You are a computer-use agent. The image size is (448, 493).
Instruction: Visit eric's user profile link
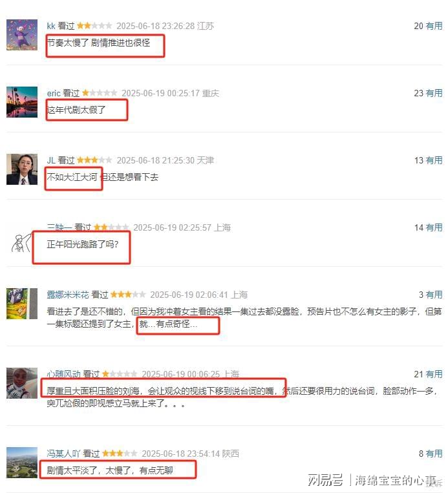click(54, 93)
